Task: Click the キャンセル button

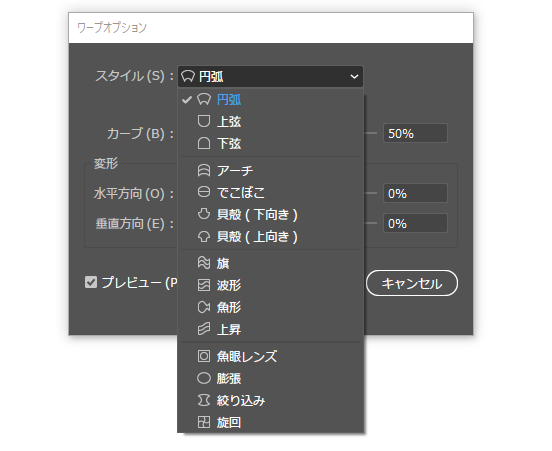Action: point(412,283)
